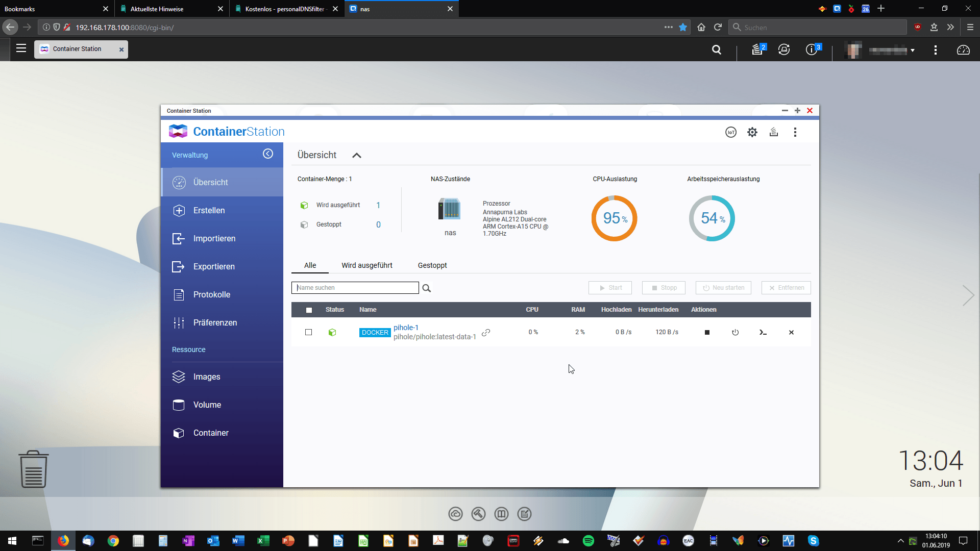
Task: Open Erstellen in the sidebar
Action: 222,210
